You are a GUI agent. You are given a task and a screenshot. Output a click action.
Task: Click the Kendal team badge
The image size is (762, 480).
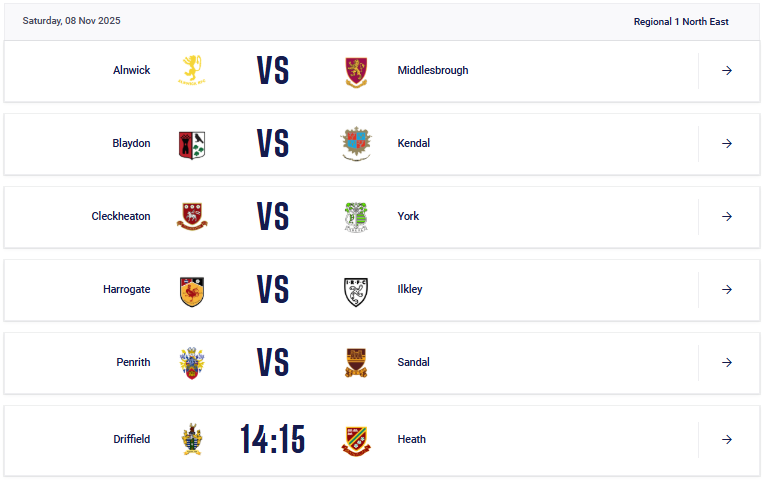[x=355, y=143]
